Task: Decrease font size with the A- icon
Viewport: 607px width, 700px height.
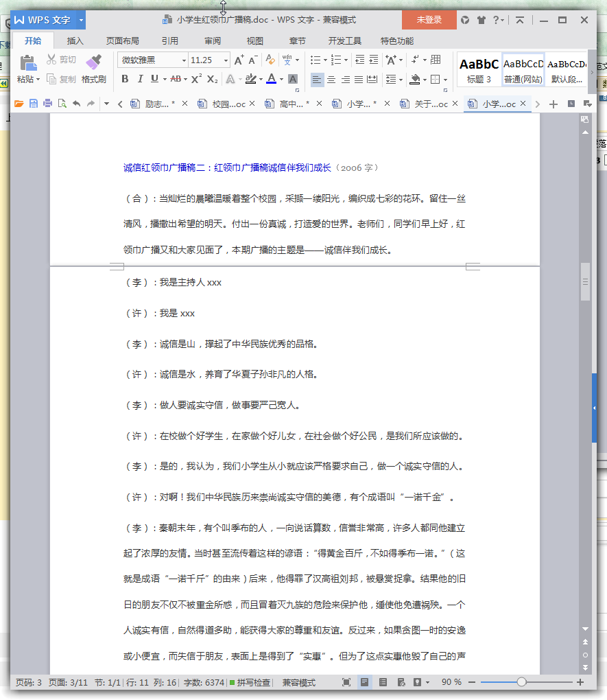Action: pyautogui.click(x=253, y=60)
